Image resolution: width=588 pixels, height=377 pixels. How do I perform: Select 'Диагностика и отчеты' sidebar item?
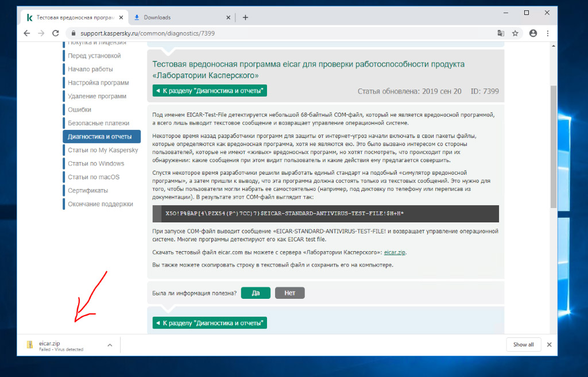click(102, 137)
